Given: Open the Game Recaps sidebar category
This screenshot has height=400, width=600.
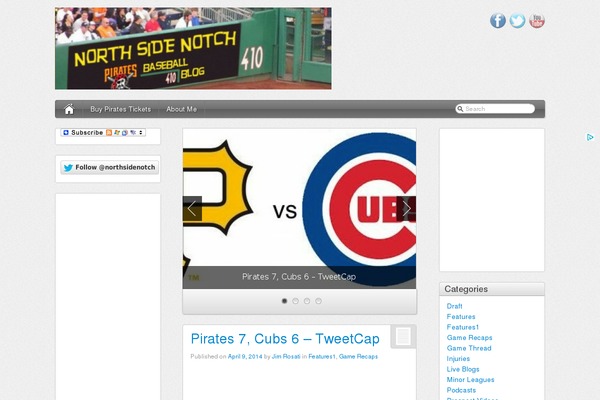Looking at the screenshot, I should 469,338.
